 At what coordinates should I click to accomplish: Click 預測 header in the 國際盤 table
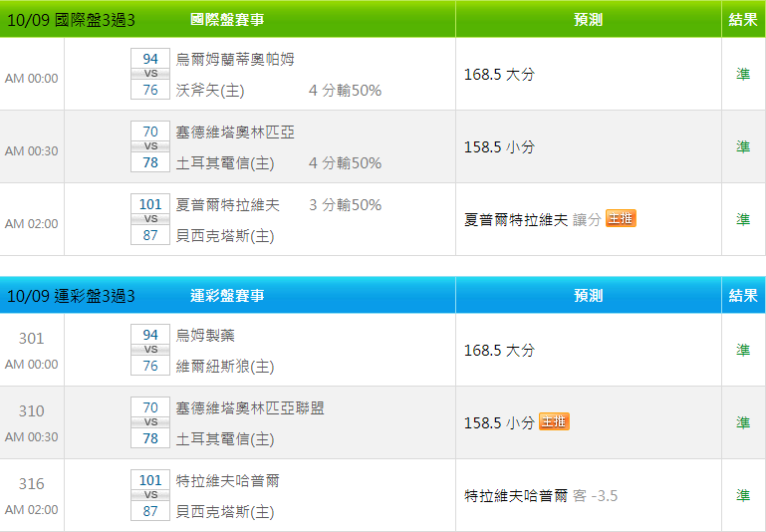click(x=588, y=20)
